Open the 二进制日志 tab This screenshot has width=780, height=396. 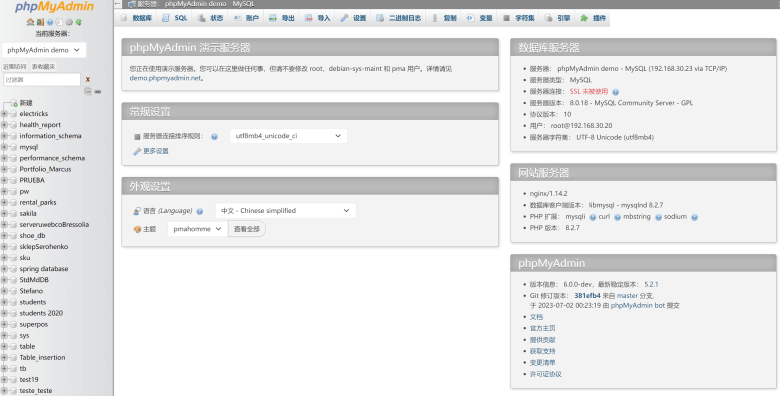pos(398,18)
